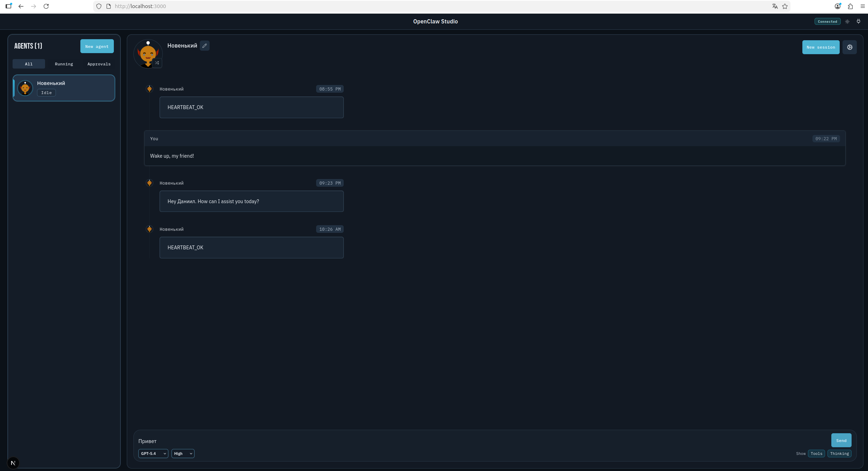Switch to the Approvals tab
The width and height of the screenshot is (868, 471).
(x=99, y=64)
